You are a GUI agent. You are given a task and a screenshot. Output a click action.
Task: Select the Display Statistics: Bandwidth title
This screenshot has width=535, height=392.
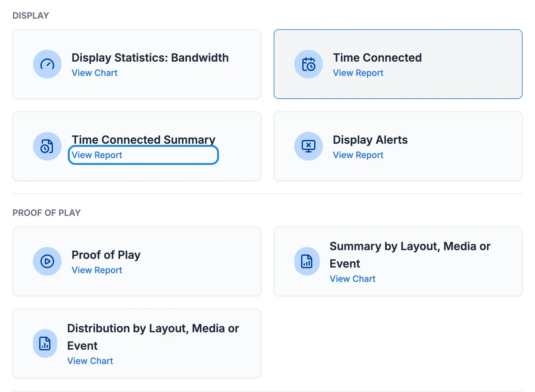point(150,58)
